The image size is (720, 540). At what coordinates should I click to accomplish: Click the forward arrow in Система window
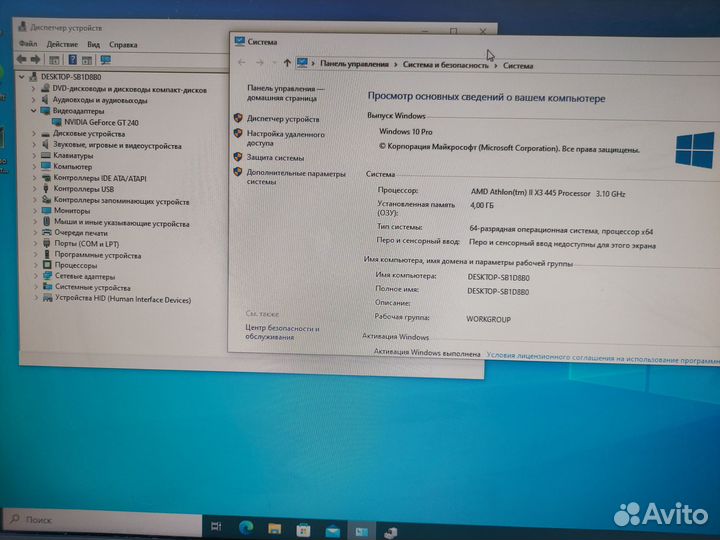click(x=260, y=62)
